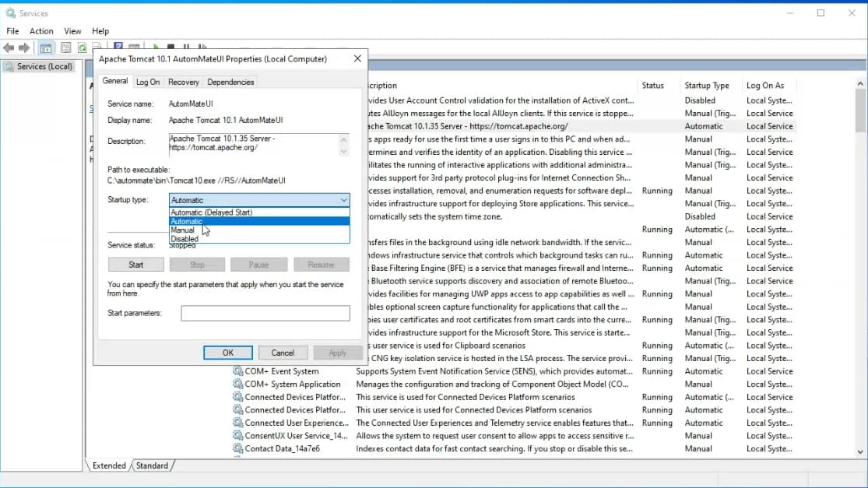This screenshot has height=488, width=868.
Task: Click the Refresh toolbar icon
Action: pyautogui.click(x=82, y=48)
